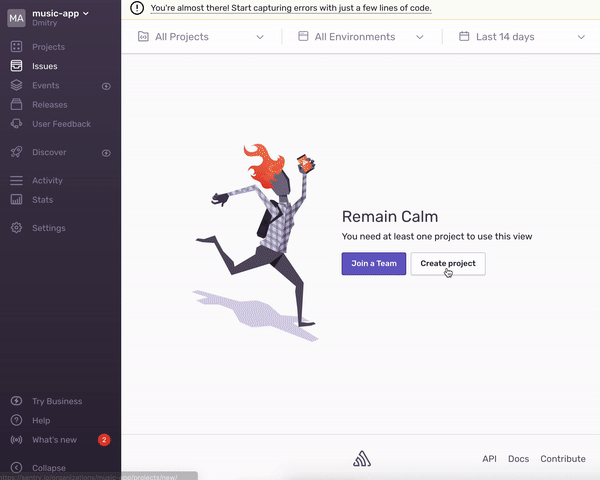Open the What's new menu item
The image size is (600, 480).
54,440
